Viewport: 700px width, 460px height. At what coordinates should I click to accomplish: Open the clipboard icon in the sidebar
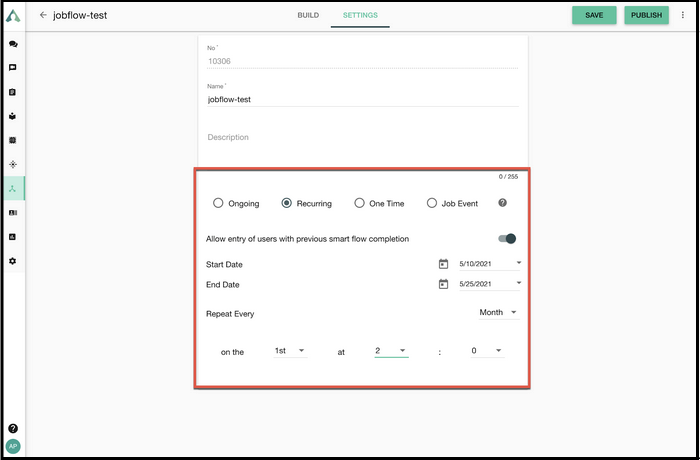point(13,92)
